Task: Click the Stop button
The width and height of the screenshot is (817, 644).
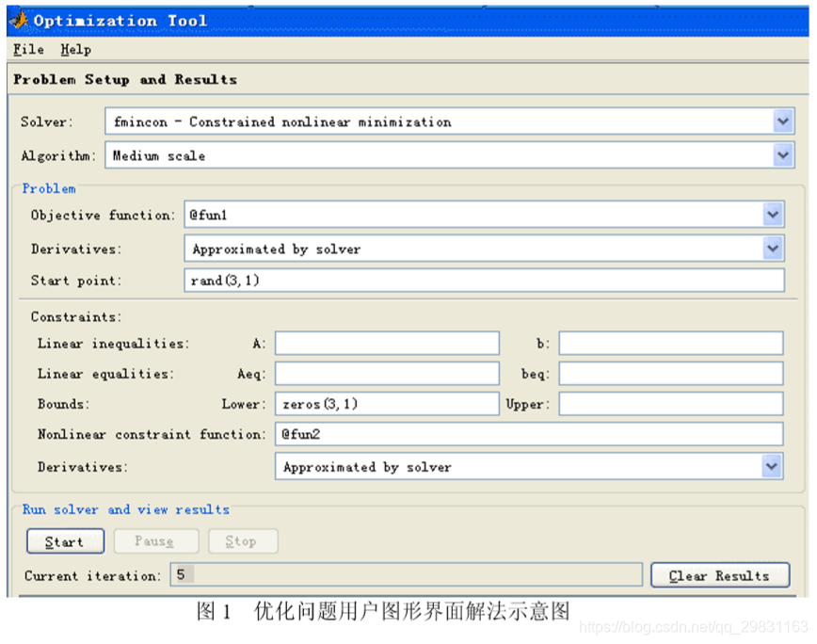Action: (243, 541)
